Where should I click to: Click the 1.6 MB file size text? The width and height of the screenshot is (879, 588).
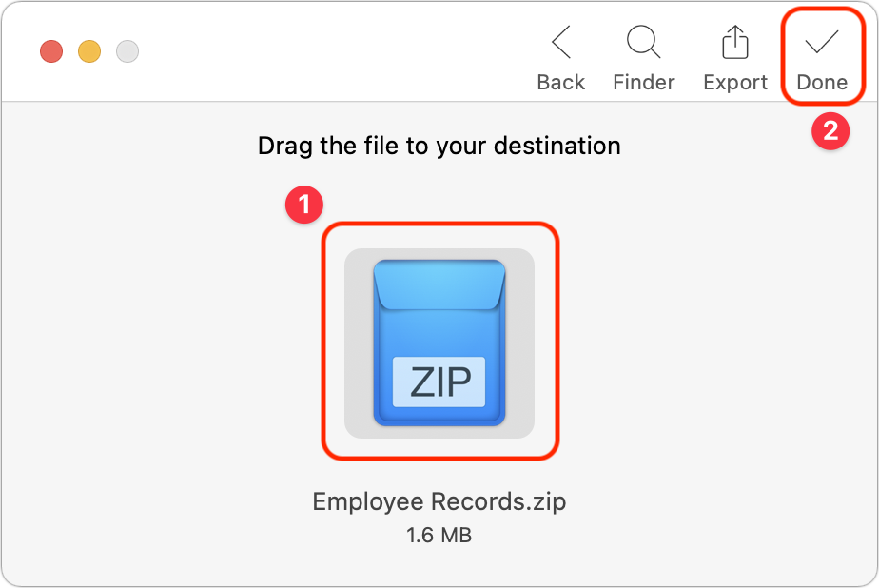tap(439, 536)
